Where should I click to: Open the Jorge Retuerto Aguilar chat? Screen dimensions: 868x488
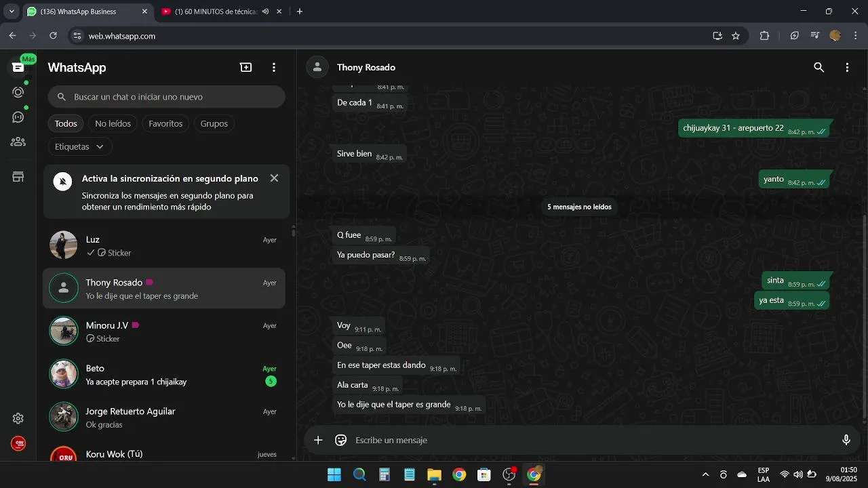click(164, 418)
